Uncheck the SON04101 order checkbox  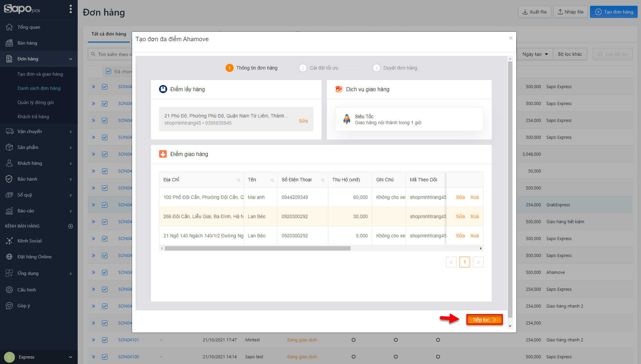click(x=105, y=340)
